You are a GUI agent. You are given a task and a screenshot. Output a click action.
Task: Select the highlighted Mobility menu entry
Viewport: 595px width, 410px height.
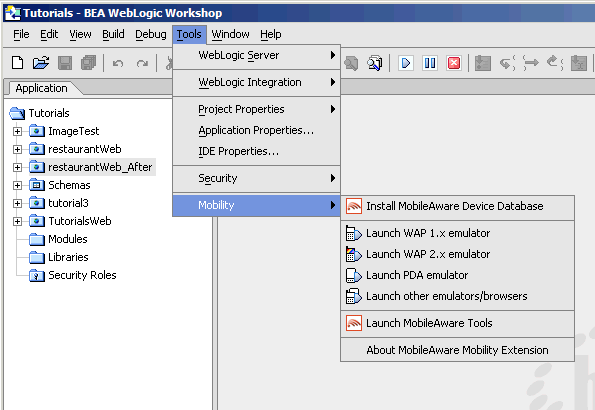click(x=257, y=205)
